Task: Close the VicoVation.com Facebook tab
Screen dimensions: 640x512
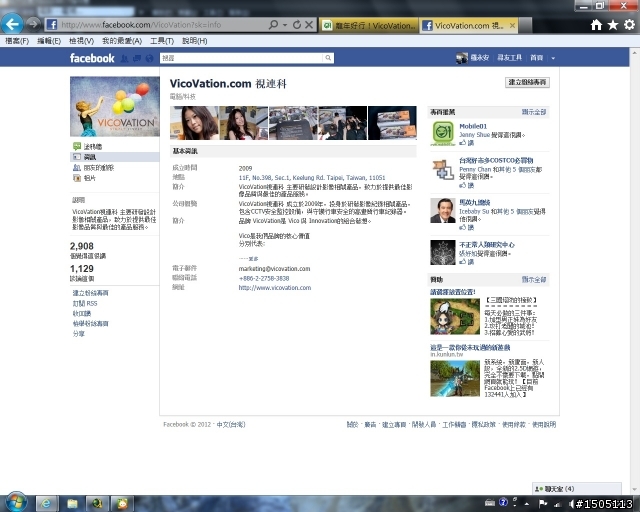Action: pos(512,26)
